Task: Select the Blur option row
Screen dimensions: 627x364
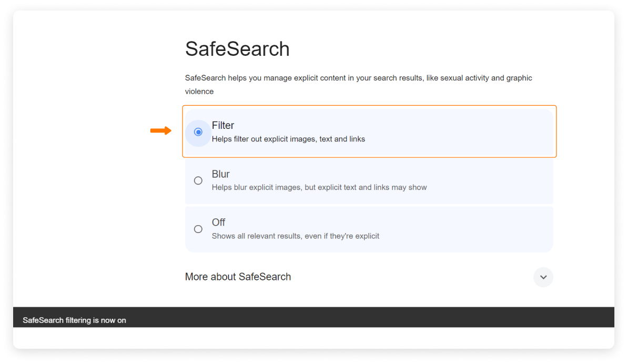Action: pos(368,180)
